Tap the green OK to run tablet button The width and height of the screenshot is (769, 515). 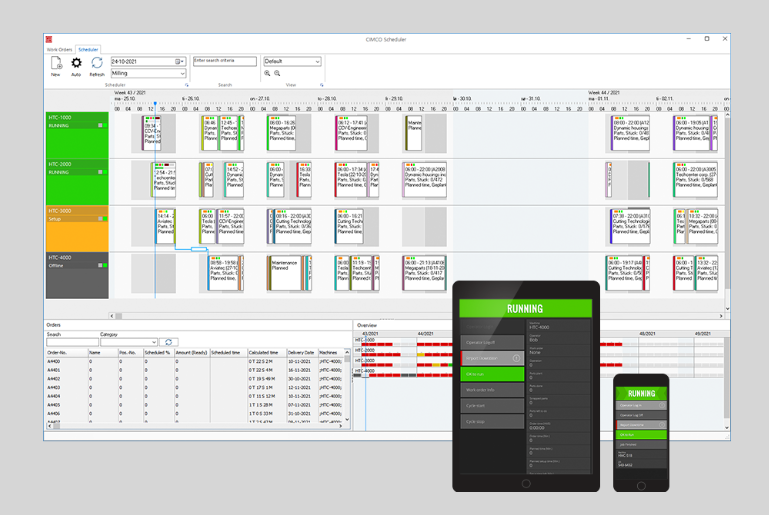pyautogui.click(x=492, y=374)
